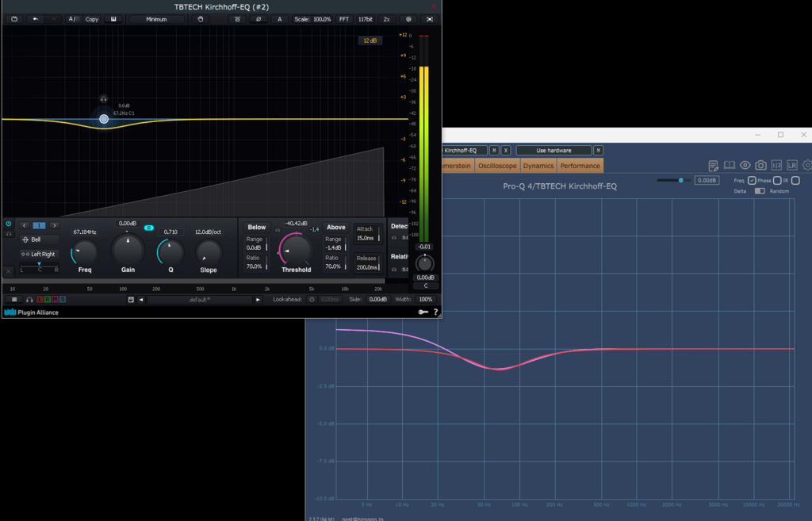Click the headphones icon in bottom bar
The height and width of the screenshot is (521, 812).
coord(29,299)
